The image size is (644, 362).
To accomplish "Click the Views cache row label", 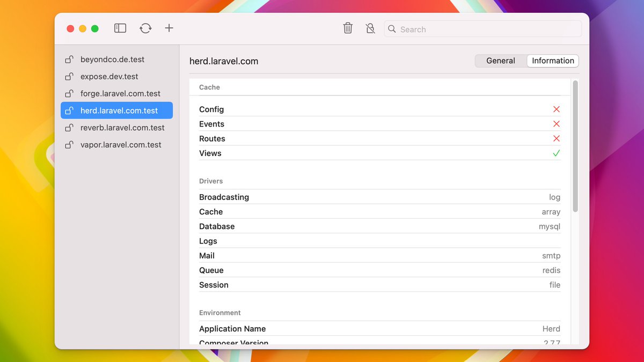I will (210, 153).
